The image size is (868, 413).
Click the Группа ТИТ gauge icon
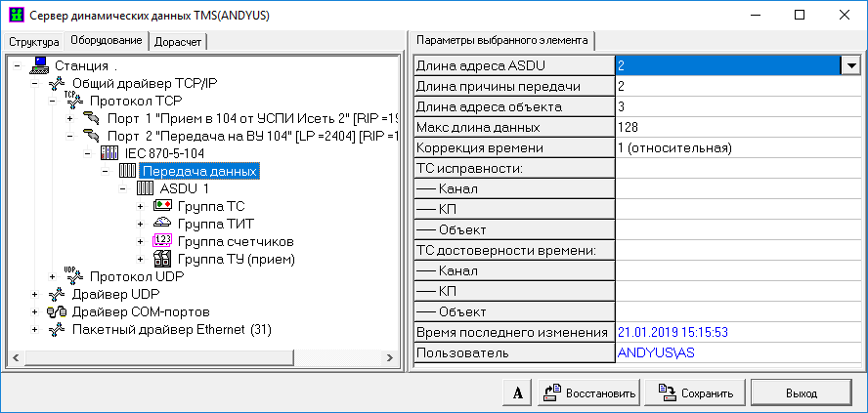coord(163,224)
